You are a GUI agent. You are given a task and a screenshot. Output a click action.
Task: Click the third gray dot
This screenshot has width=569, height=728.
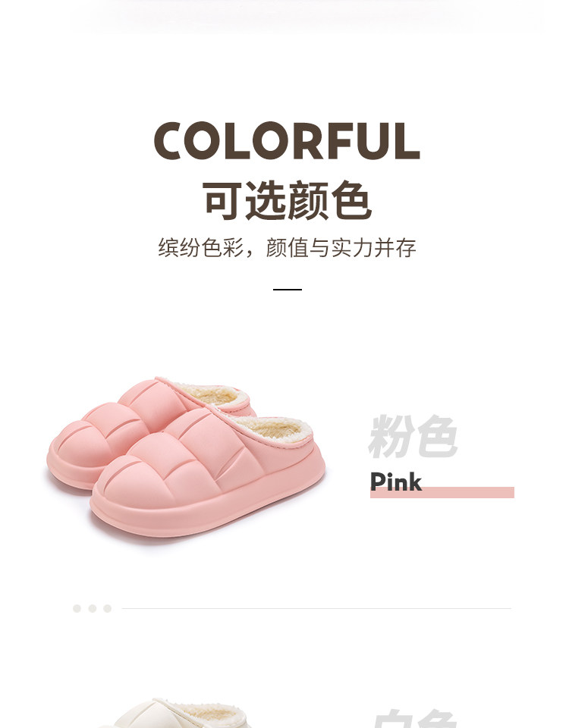pyautogui.click(x=107, y=608)
